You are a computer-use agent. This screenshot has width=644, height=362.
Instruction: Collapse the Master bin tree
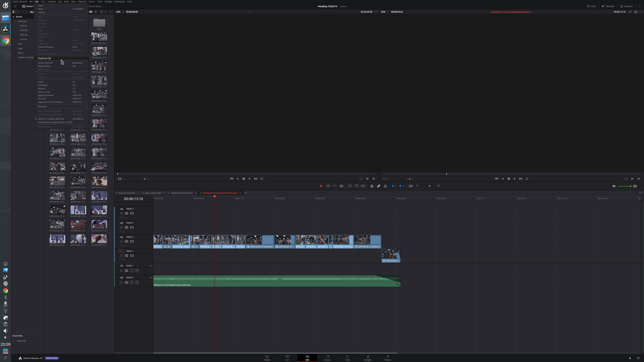click(x=13, y=17)
